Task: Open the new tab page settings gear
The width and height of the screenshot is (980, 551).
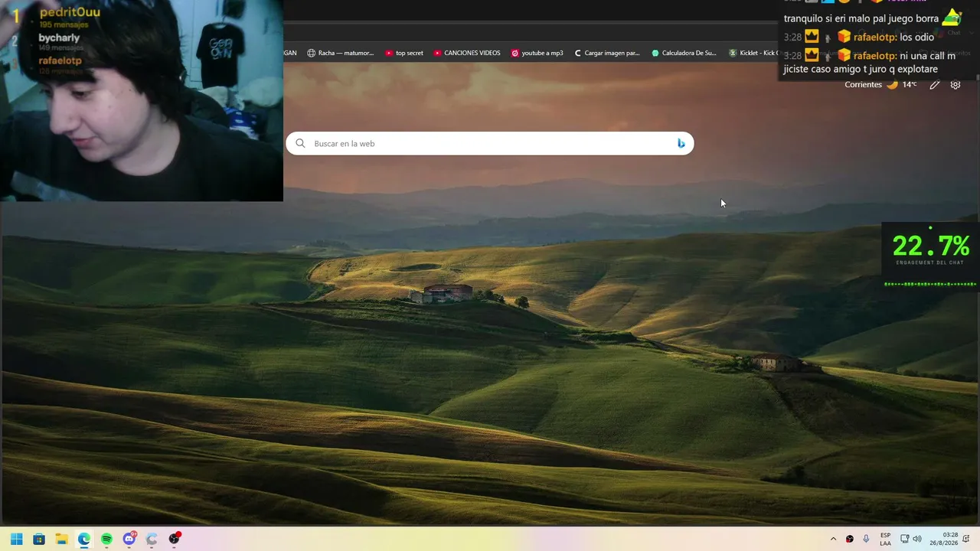Action: 955,84
